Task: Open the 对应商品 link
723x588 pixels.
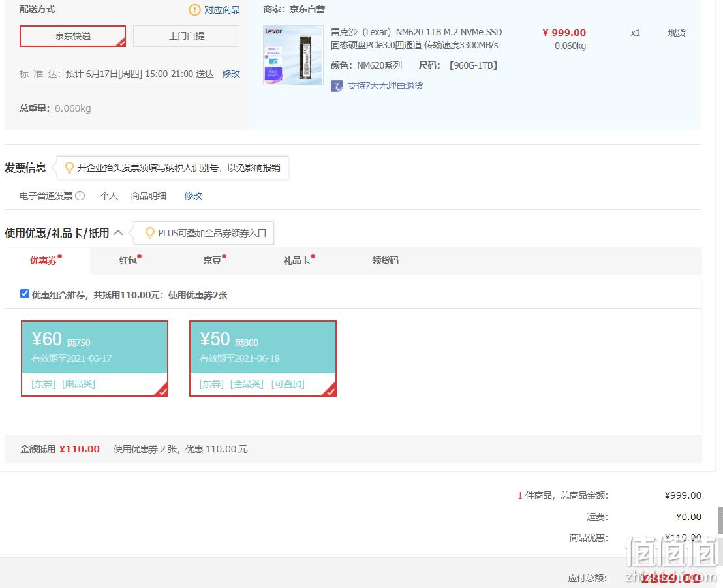Action: pyautogui.click(x=222, y=10)
